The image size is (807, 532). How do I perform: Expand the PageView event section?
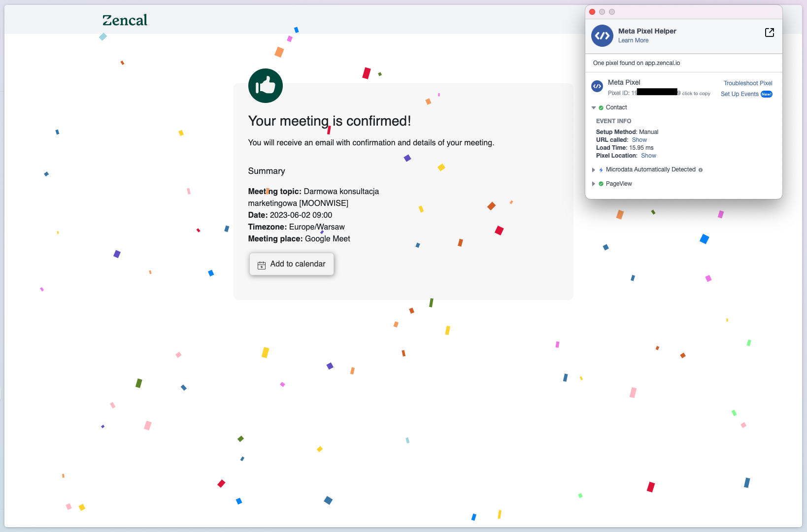[594, 184]
